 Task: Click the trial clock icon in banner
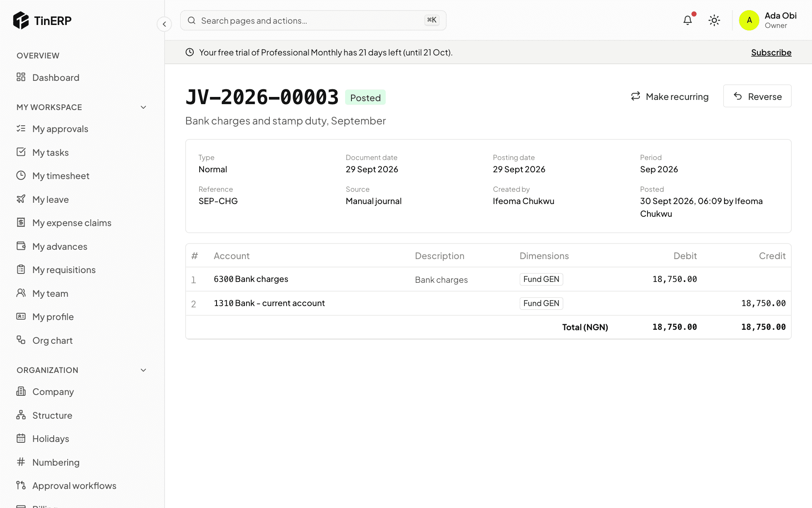point(189,52)
